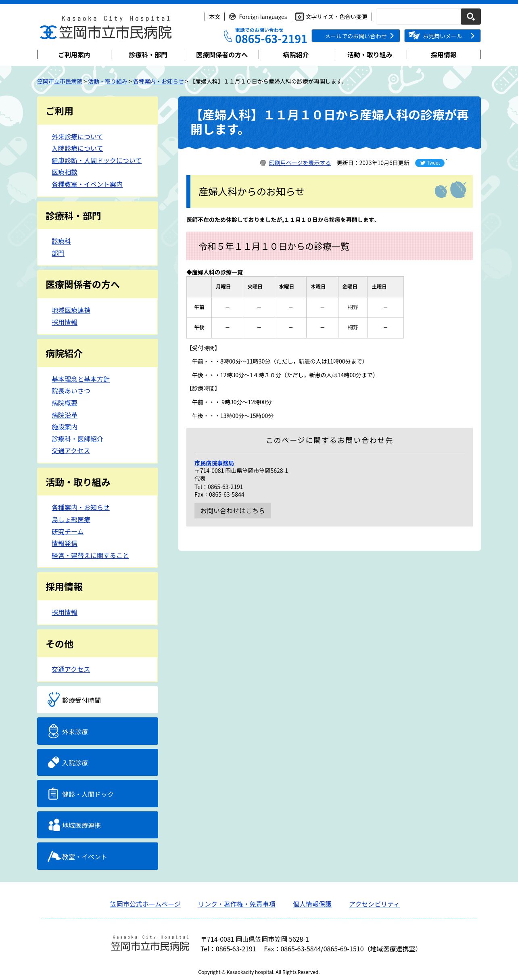The width and height of the screenshot is (518, 980).
Task: Click the 診療受付時間 white banner
Action: point(98,700)
